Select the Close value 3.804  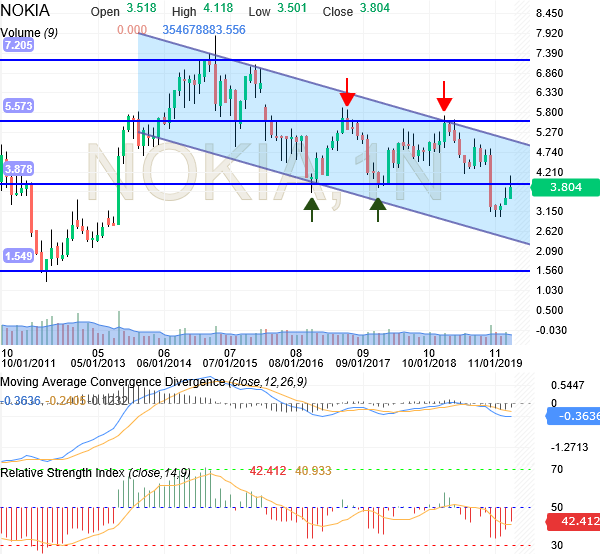coord(375,8)
